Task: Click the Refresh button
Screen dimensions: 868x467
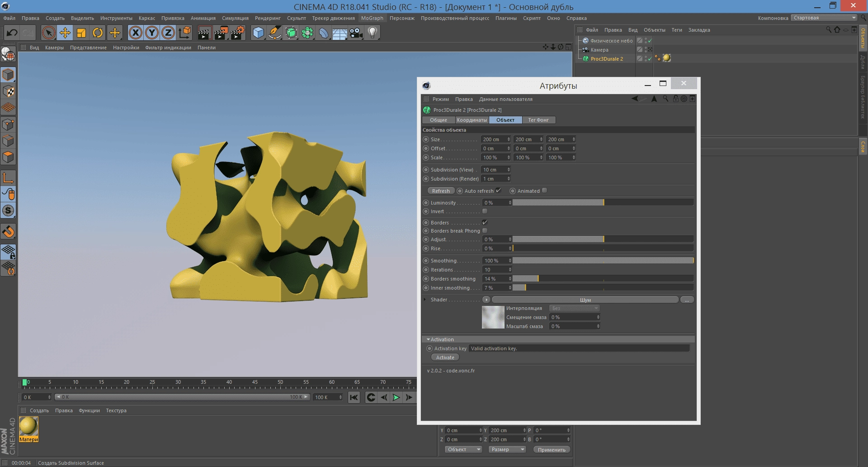Action: pos(441,191)
